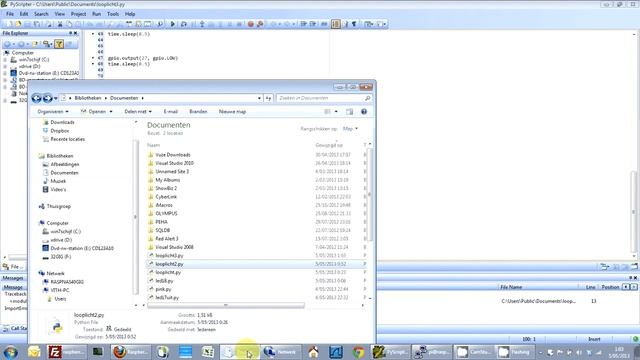
Task: Click the house icon in the taskbar
Action: [313, 352]
